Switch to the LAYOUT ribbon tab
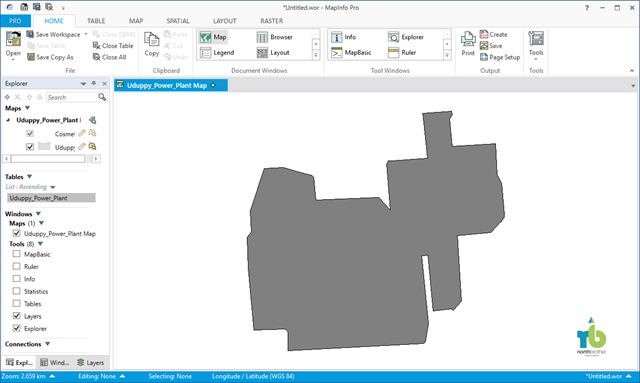 [224, 21]
